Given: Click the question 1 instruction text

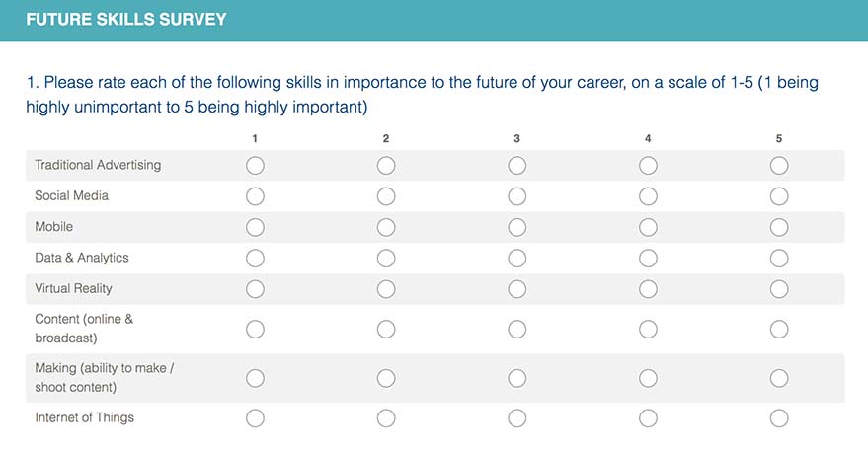Looking at the screenshot, I should 423,94.
